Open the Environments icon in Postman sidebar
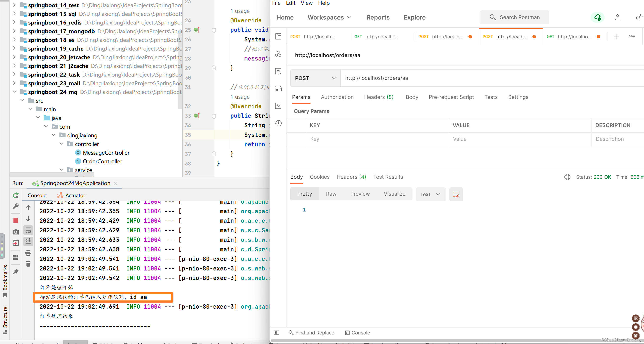 pyautogui.click(x=278, y=71)
